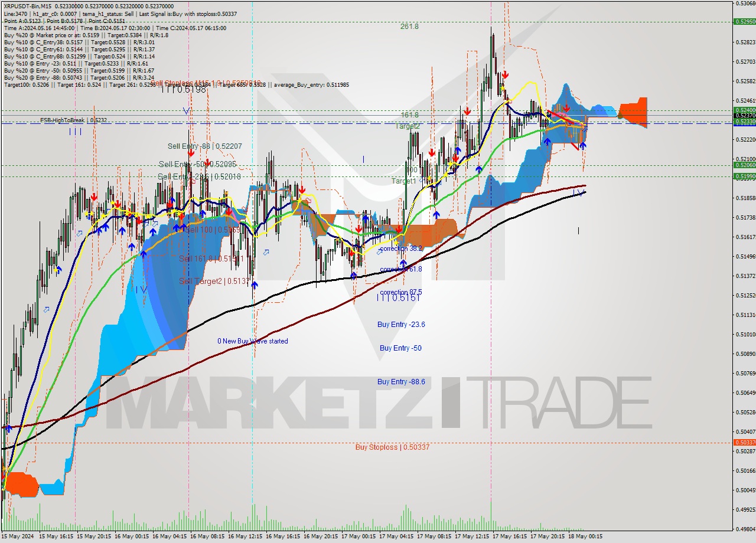Click the 'Sell Entry -50 | 0.52095' label
756x543 pixels.
(197, 164)
